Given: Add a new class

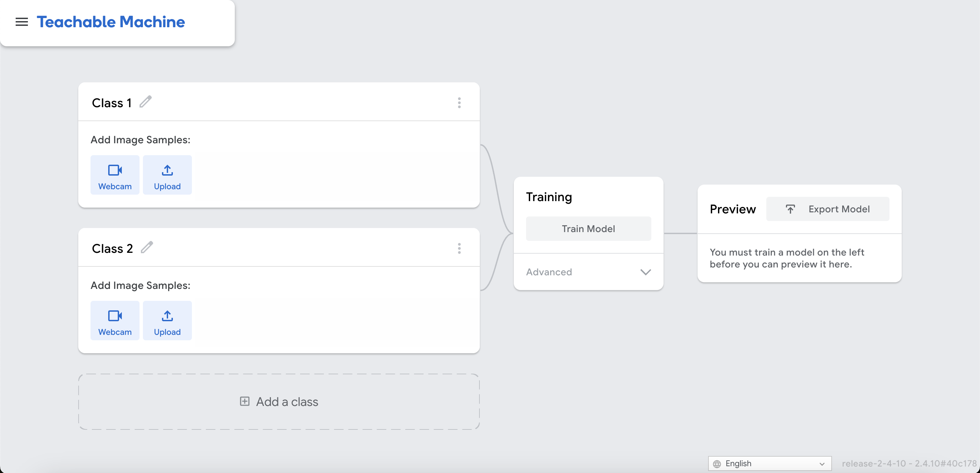Looking at the screenshot, I should click(279, 402).
